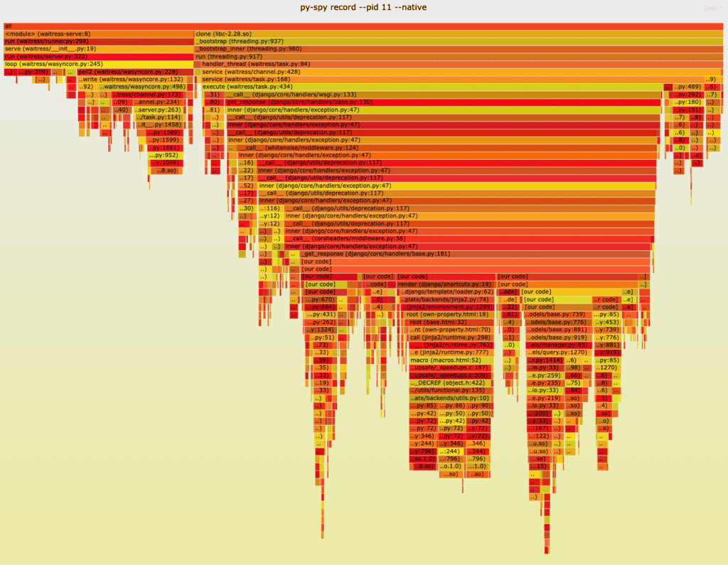Select the ..it__.py:1458) frame
The image size is (728, 565).
point(159,125)
